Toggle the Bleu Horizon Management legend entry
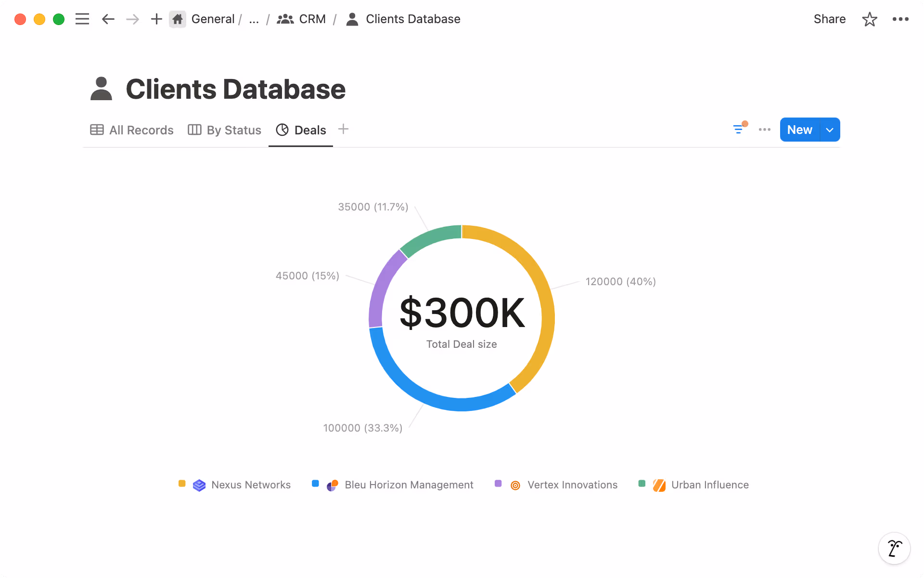This screenshot has height=578, width=924. 409,485
